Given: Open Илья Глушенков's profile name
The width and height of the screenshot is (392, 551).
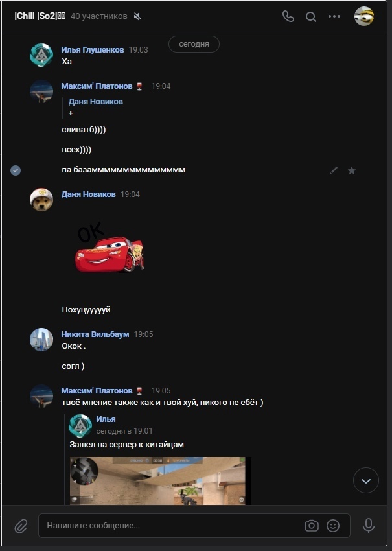Looking at the screenshot, I should [93, 49].
